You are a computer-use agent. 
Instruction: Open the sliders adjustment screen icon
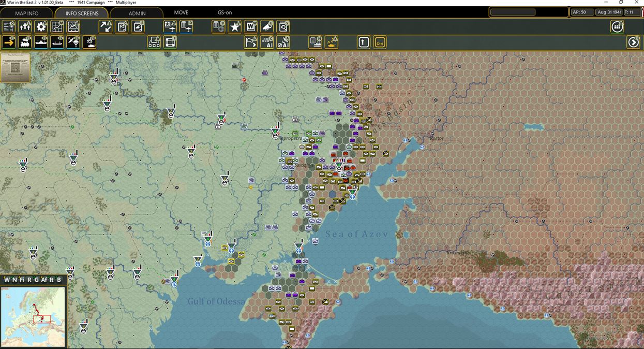click(x=25, y=26)
